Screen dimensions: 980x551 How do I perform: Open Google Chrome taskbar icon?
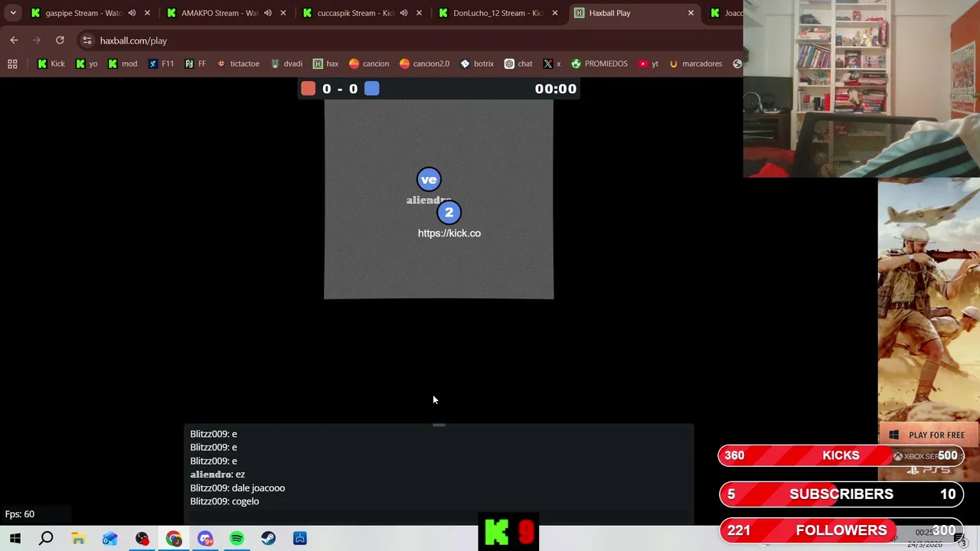pos(174,539)
